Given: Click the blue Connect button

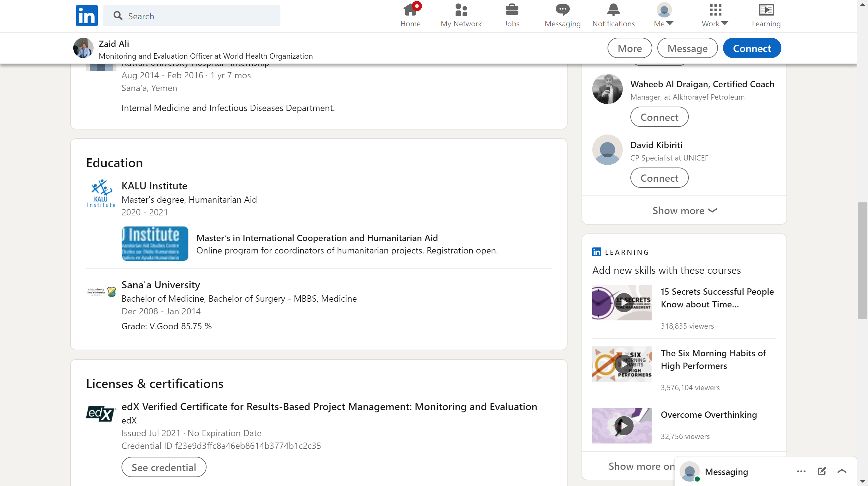Looking at the screenshot, I should coord(752,48).
